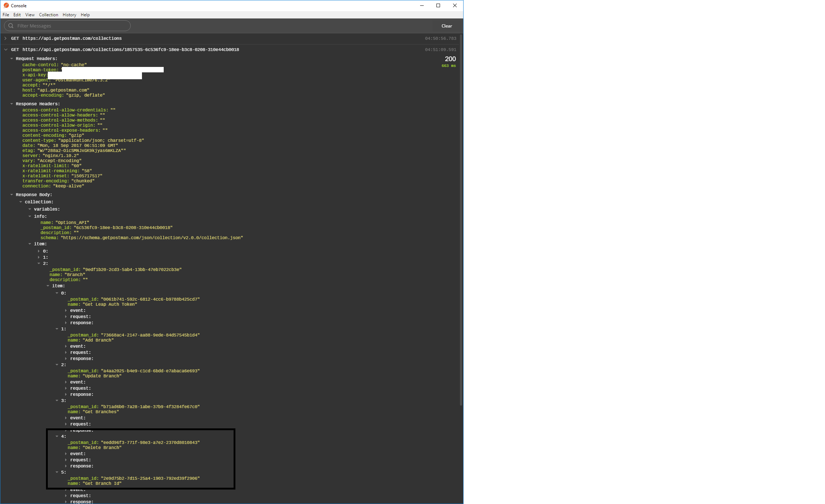Open the Collection menu
This screenshot has width=825, height=504.
point(48,14)
